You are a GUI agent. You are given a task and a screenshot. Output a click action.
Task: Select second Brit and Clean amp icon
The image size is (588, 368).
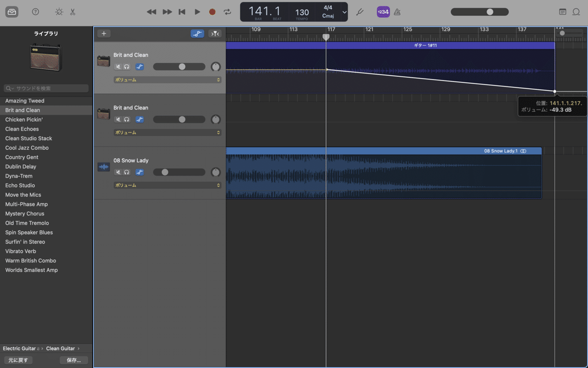[103, 114]
